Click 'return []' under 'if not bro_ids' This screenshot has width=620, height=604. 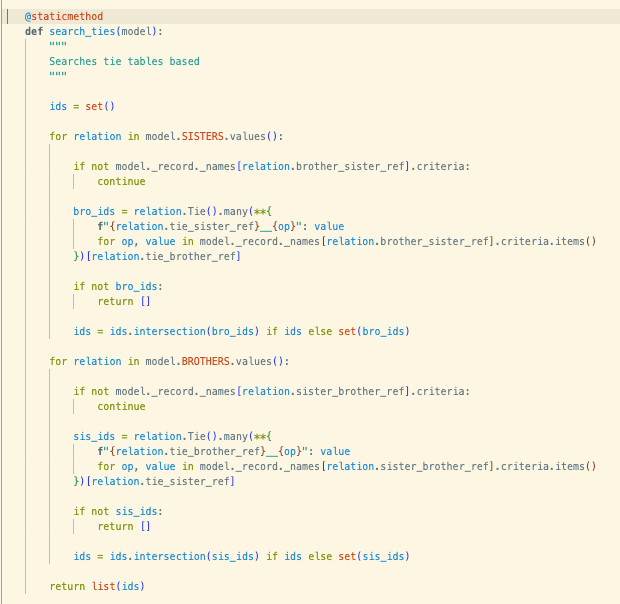124,302
